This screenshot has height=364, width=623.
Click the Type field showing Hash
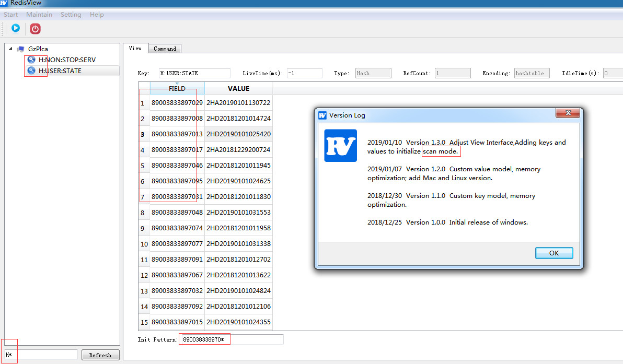tap(373, 73)
